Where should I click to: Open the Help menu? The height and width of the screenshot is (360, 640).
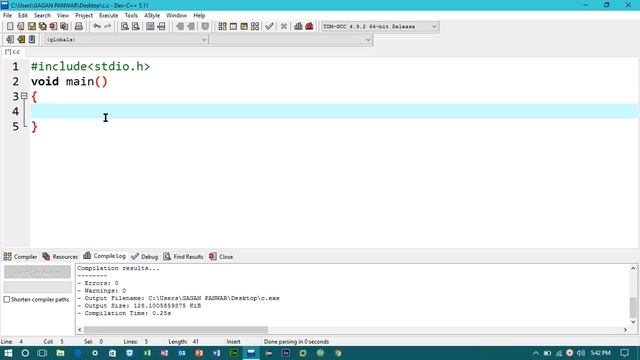coord(199,16)
